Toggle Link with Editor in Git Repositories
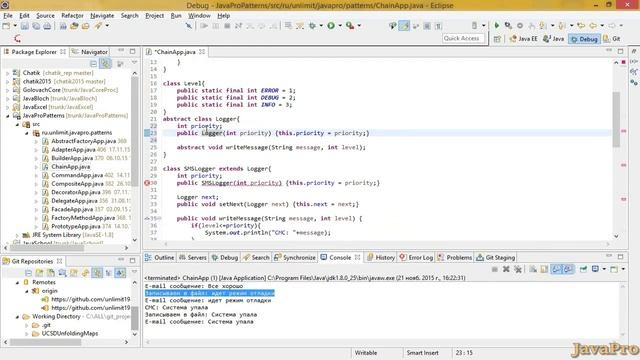The width and height of the screenshot is (640, 360). click(97, 273)
